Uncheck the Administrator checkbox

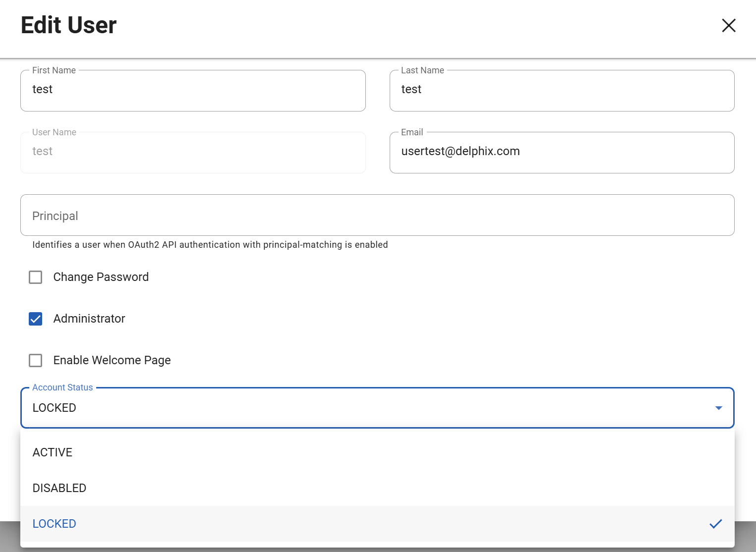pyautogui.click(x=36, y=319)
